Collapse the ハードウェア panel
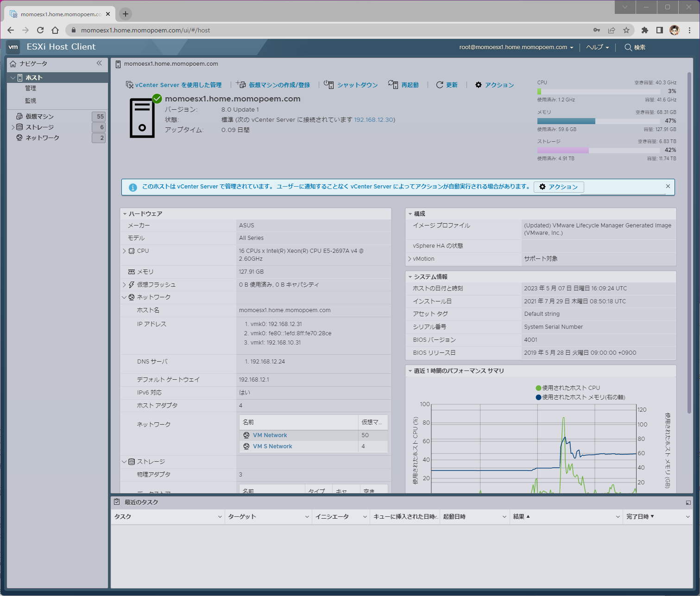700x596 pixels. click(125, 214)
